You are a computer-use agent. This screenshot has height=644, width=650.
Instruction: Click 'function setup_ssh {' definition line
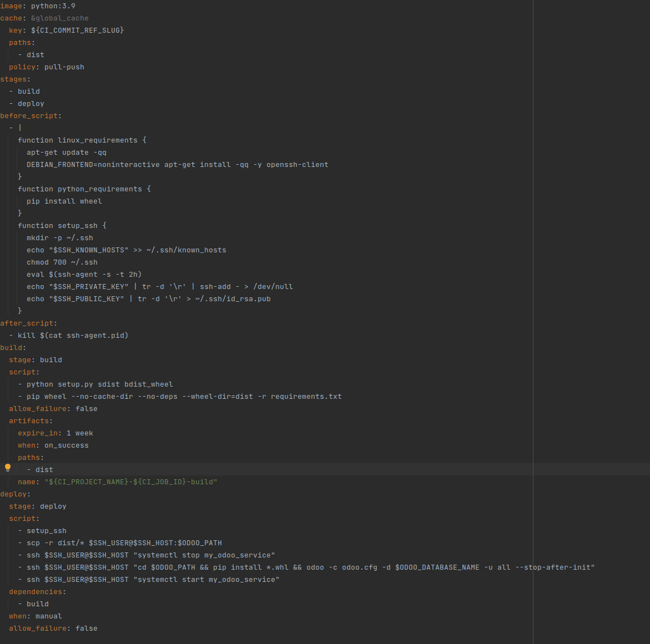click(x=62, y=226)
